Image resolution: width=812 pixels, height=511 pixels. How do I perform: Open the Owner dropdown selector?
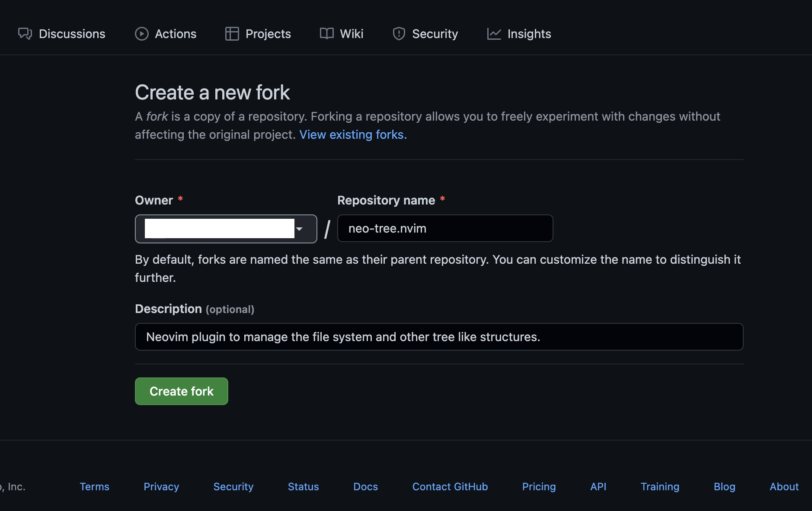(226, 229)
